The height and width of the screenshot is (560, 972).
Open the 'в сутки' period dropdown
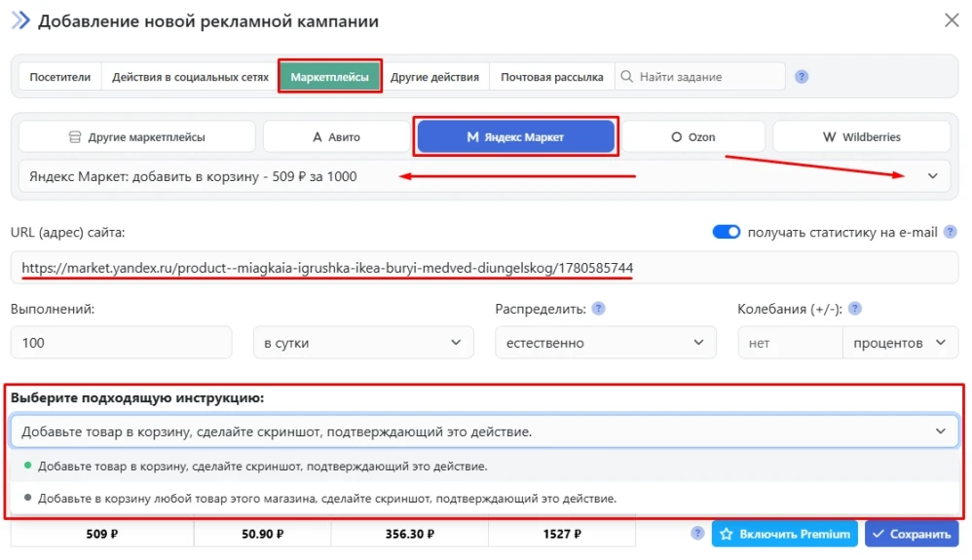[x=362, y=343]
